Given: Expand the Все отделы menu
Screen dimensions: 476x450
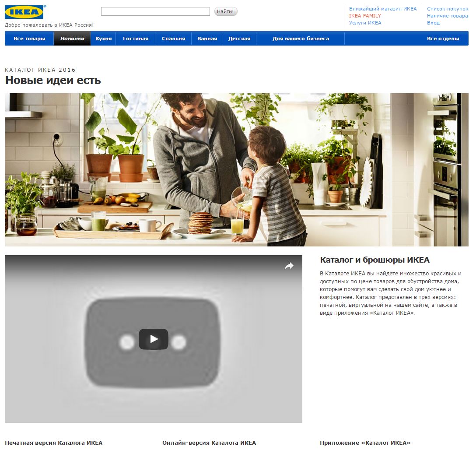Looking at the screenshot, I should pos(443,39).
